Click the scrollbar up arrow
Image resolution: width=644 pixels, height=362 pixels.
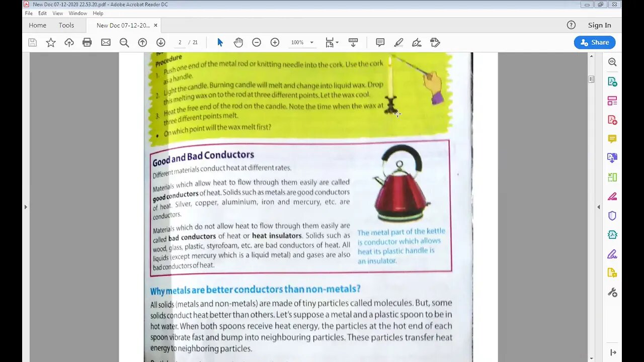point(591,56)
